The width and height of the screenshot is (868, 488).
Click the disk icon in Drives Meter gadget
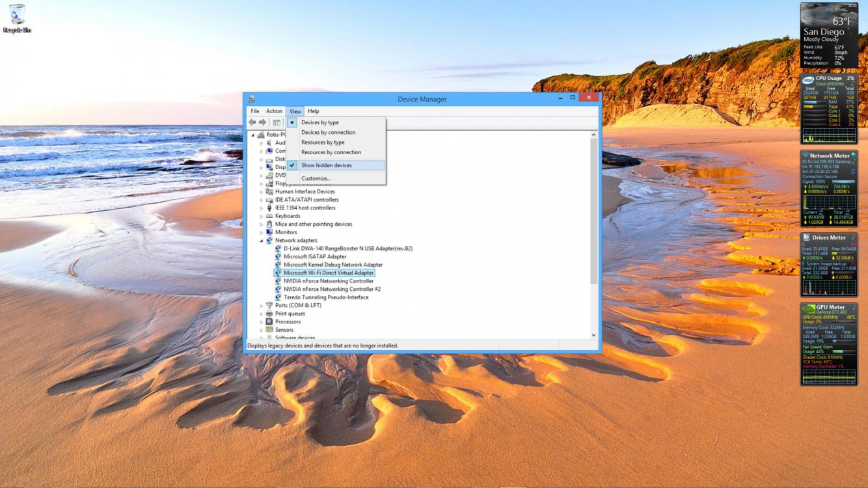(x=807, y=237)
